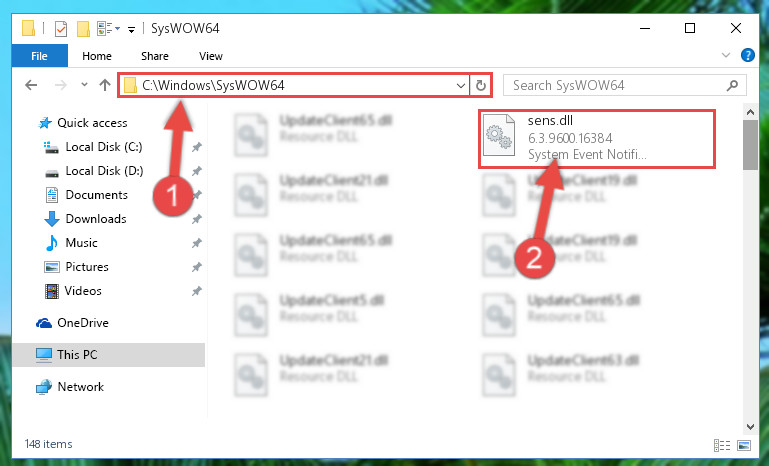Expand the address bar history dropdown

[x=461, y=85]
